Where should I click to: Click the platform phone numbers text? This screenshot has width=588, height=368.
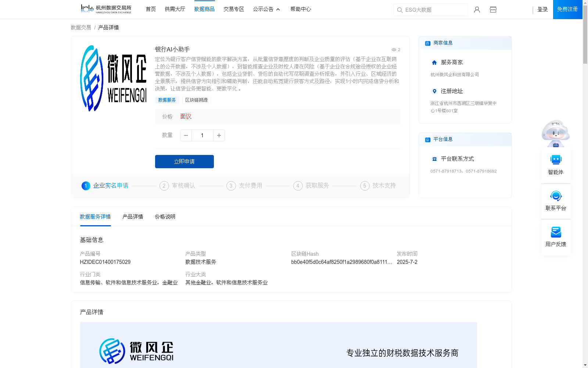(x=463, y=171)
